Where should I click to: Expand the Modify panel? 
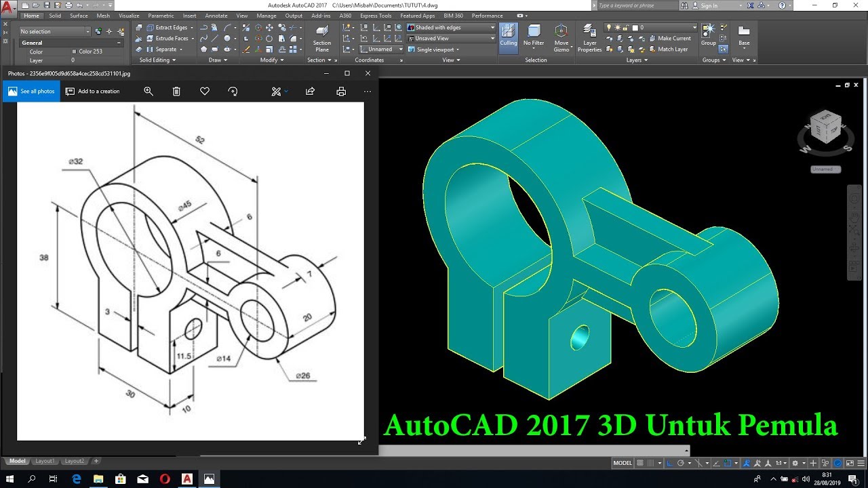272,60
